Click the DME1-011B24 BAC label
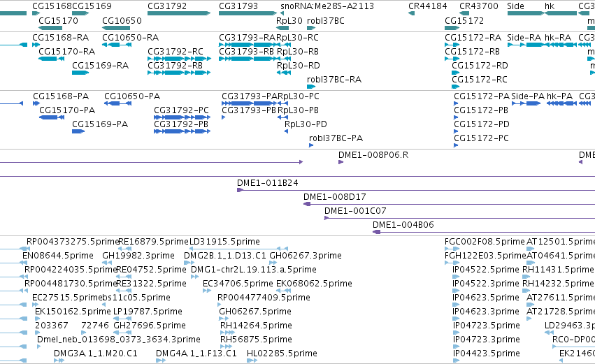Viewport: 595px width, 364px height. click(268, 183)
